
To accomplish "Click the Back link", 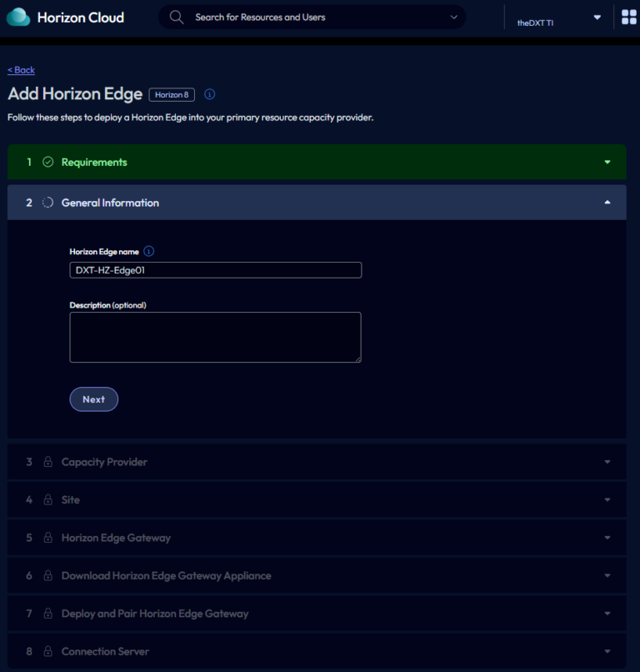I will point(21,70).
